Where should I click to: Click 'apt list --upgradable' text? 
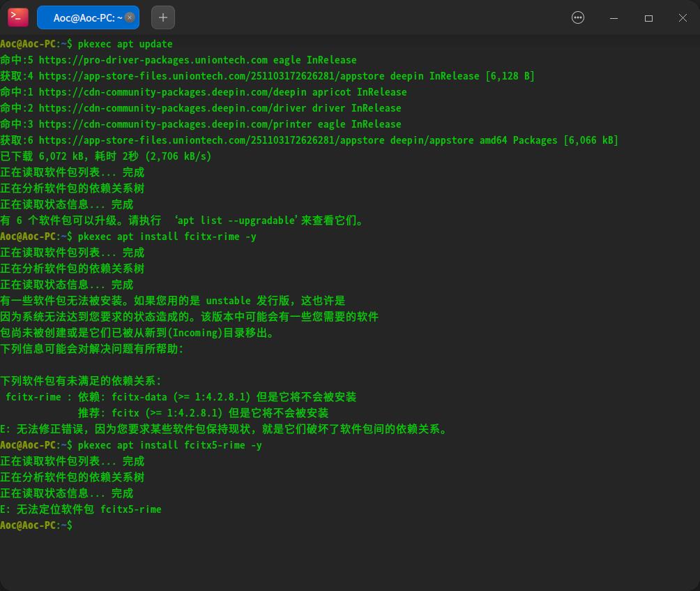(x=236, y=220)
